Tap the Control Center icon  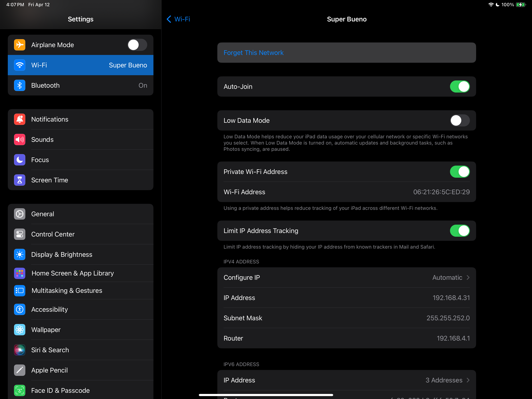(19, 234)
